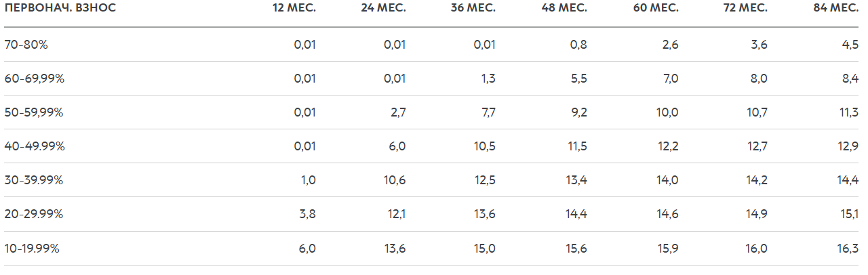868x275 pixels.
Task: Click the 7,7 rate cell
Action: (488, 112)
